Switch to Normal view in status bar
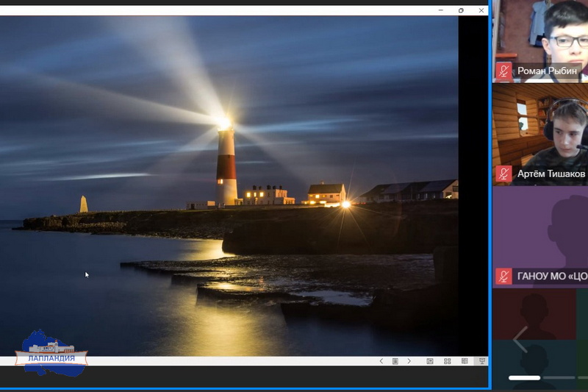588x392 pixels. 430,361
